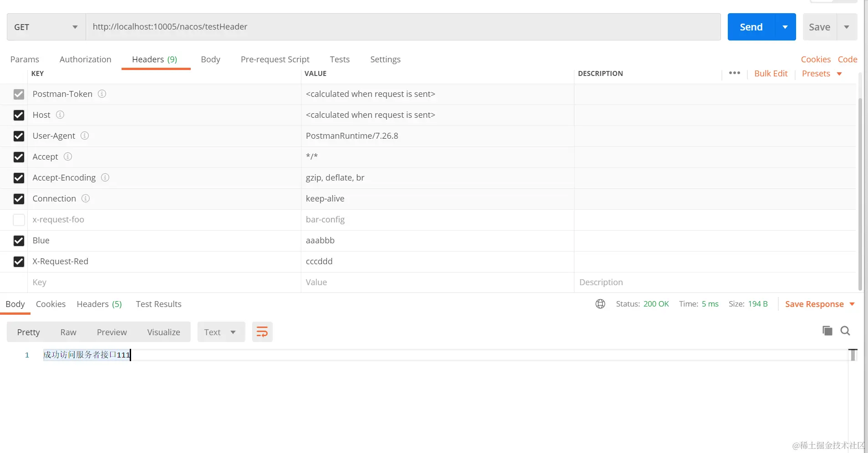Open info icon next to Host header
The width and height of the screenshot is (868, 453).
click(x=60, y=115)
